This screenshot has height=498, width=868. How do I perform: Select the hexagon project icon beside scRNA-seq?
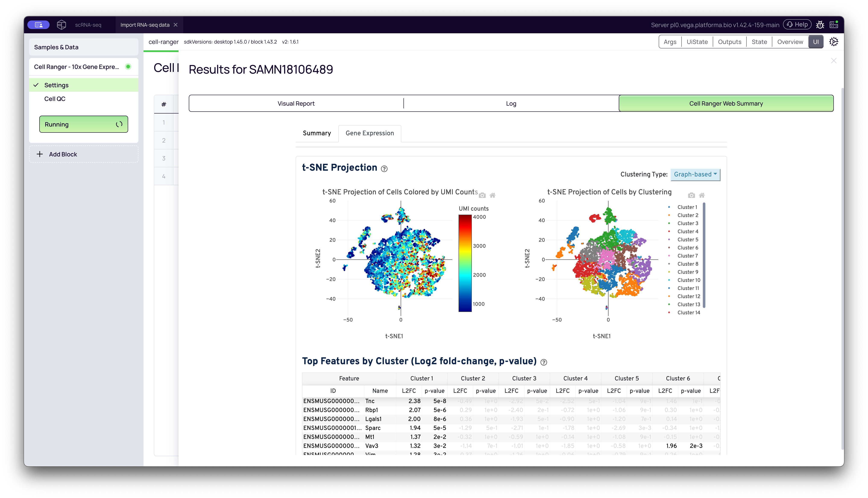point(61,24)
